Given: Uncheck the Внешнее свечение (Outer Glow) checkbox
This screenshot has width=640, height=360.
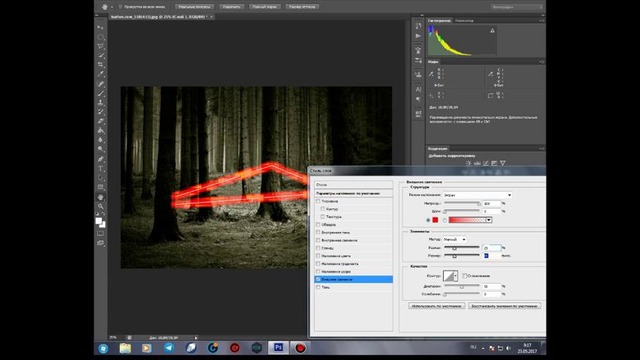Looking at the screenshot, I should (318, 280).
